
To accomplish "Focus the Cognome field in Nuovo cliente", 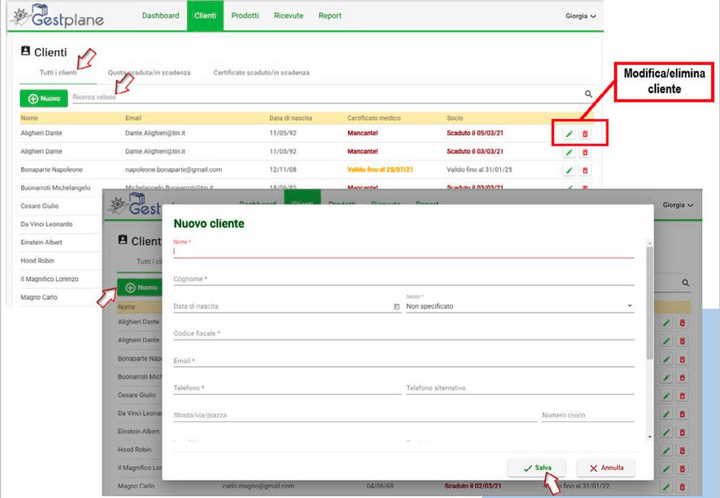I will tap(404, 279).
